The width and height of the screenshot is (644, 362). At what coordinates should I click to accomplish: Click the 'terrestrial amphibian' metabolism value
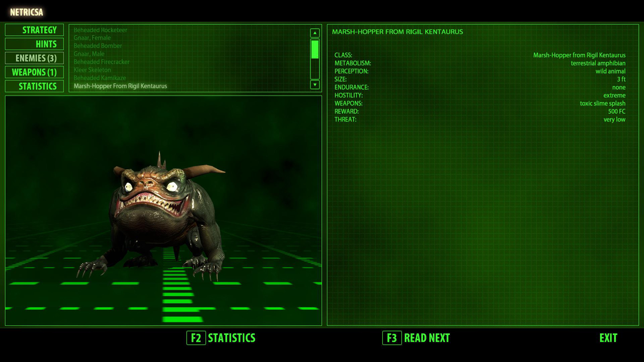tap(598, 63)
